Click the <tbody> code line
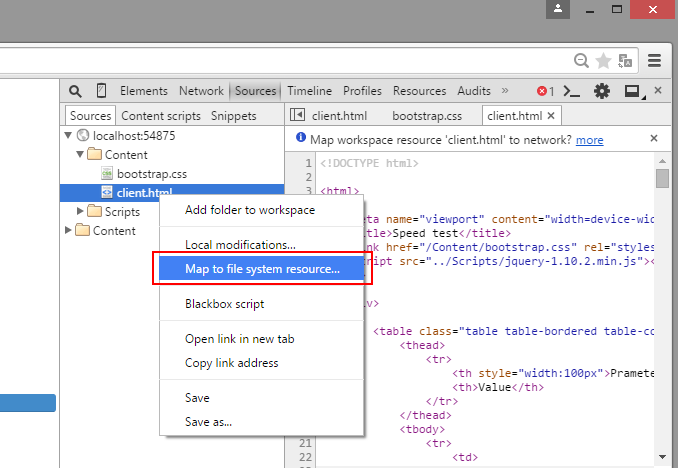Screen dimensions: 678x468 click(x=422, y=429)
